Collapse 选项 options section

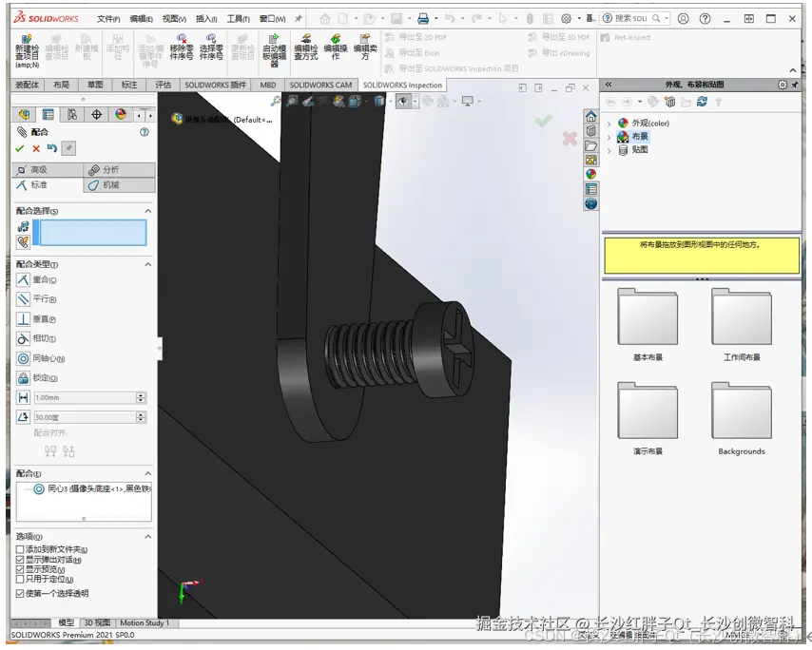148,536
